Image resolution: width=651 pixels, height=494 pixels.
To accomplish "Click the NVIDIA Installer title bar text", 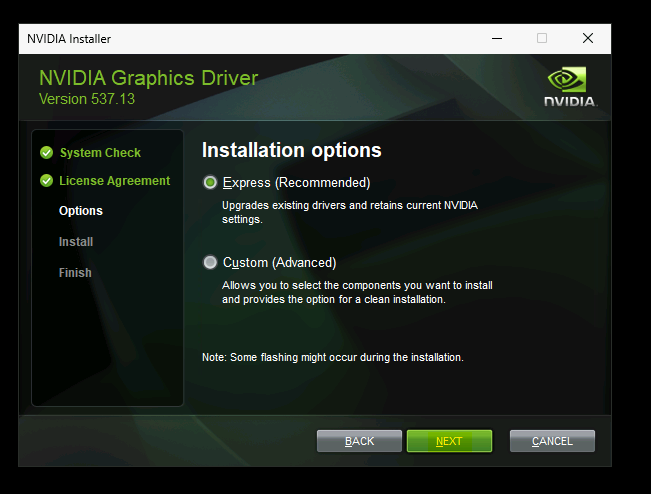I will tap(69, 39).
